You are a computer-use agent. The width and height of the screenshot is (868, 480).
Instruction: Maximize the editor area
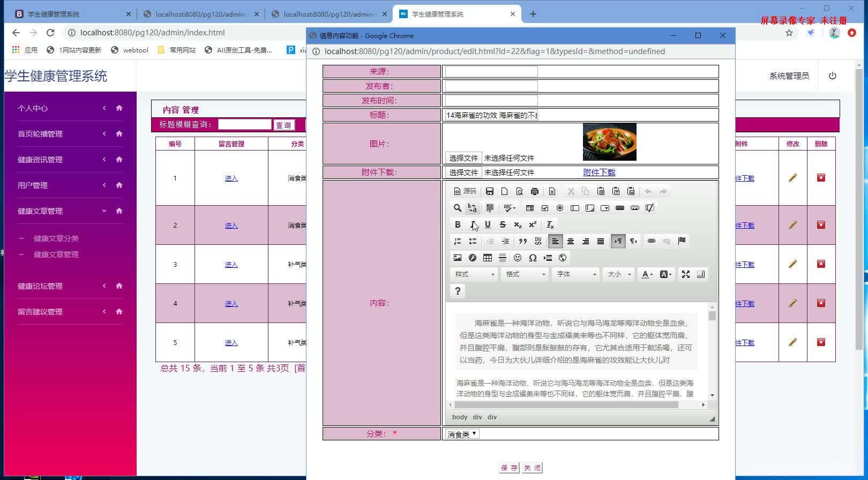coord(686,274)
